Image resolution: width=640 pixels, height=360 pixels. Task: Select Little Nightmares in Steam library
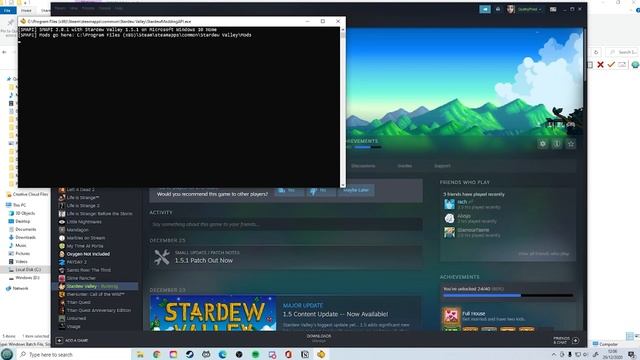pyautogui.click(x=84, y=222)
